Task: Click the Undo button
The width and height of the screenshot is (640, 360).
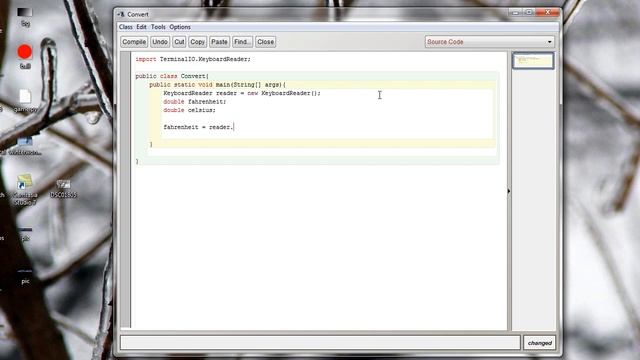Action: (160, 42)
